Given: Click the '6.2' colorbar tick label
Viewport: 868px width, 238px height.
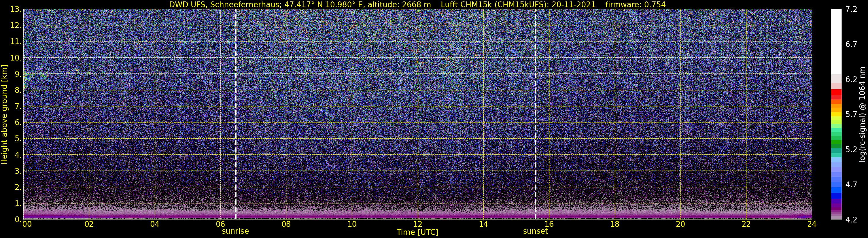Looking at the screenshot, I should click(851, 80).
